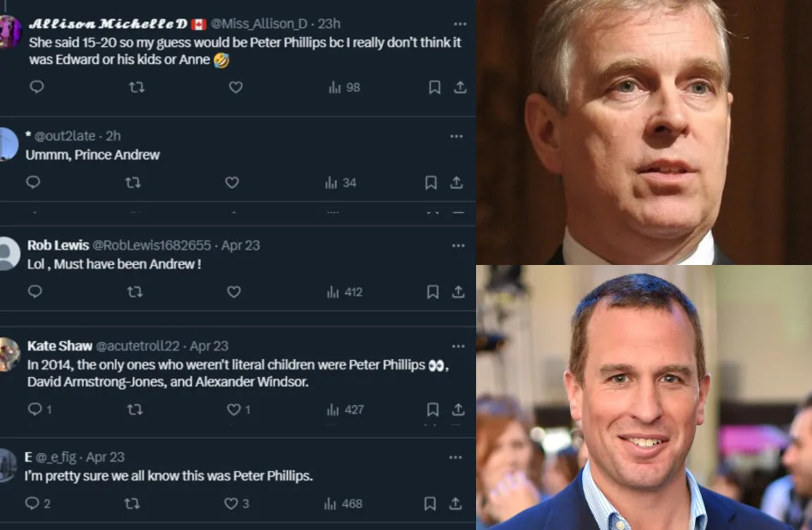This screenshot has width=812, height=530.
Task: Open the Apr 23 timestamp on Kate Shaw tweet
Action: pos(209,345)
